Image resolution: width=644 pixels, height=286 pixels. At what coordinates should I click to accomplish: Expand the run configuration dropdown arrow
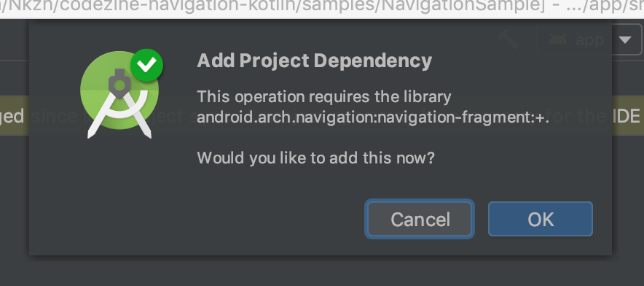tap(625, 40)
